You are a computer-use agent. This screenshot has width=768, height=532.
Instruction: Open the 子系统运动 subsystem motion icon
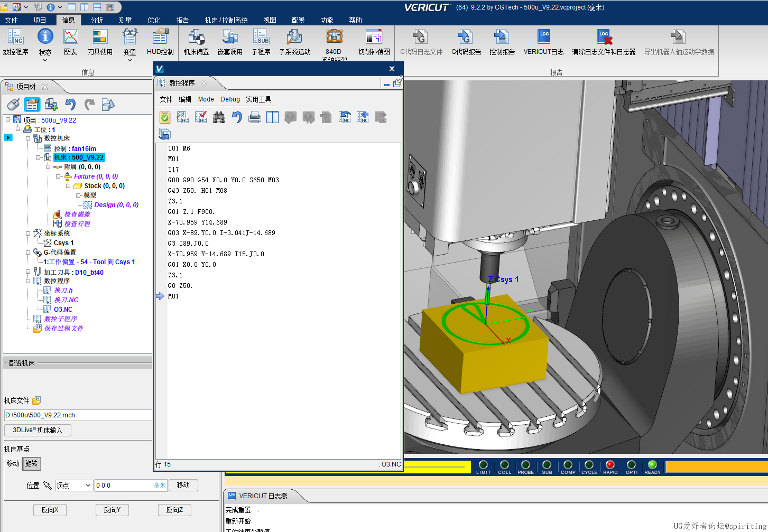(x=294, y=42)
